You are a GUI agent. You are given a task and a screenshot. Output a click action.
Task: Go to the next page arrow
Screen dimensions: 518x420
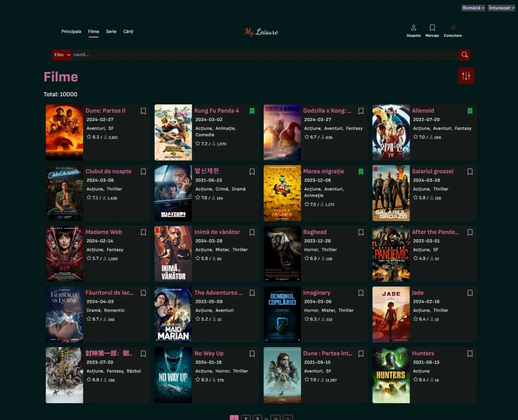click(288, 418)
